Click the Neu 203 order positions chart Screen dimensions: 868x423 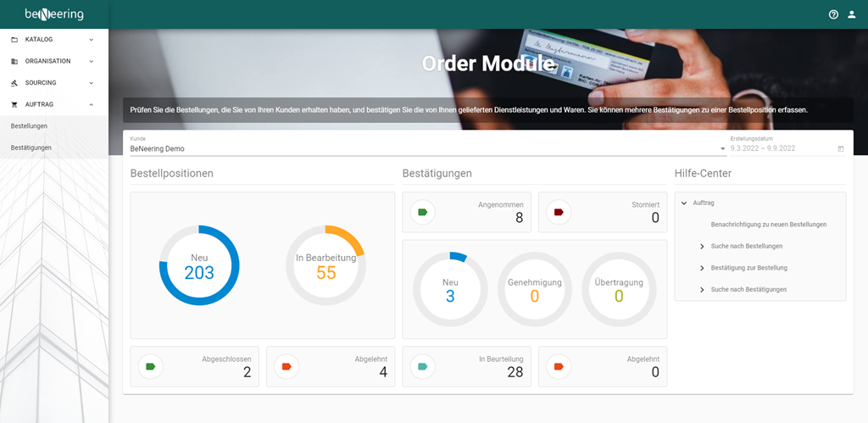199,265
